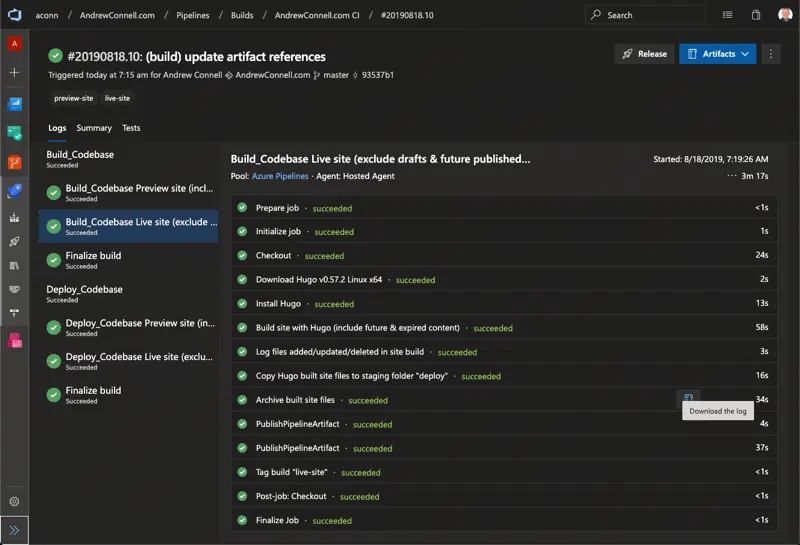Open the Archive built site files step
The width and height of the screenshot is (800, 545).
[x=504, y=400]
